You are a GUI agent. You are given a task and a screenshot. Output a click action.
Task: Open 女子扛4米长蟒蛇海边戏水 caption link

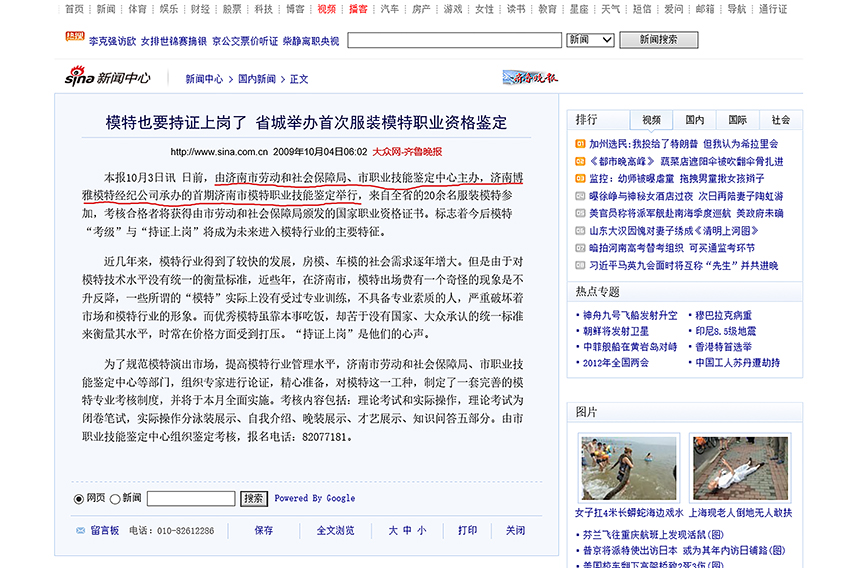629,513
